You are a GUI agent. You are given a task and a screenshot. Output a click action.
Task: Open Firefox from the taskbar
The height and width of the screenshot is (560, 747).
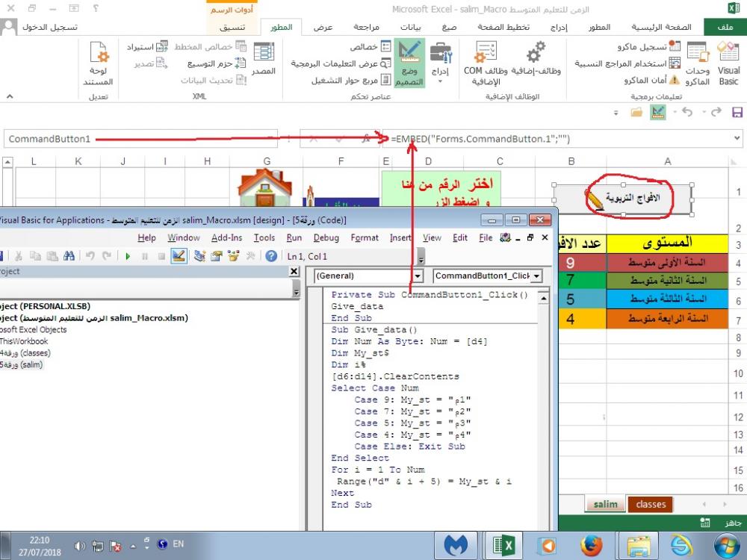coord(591,545)
